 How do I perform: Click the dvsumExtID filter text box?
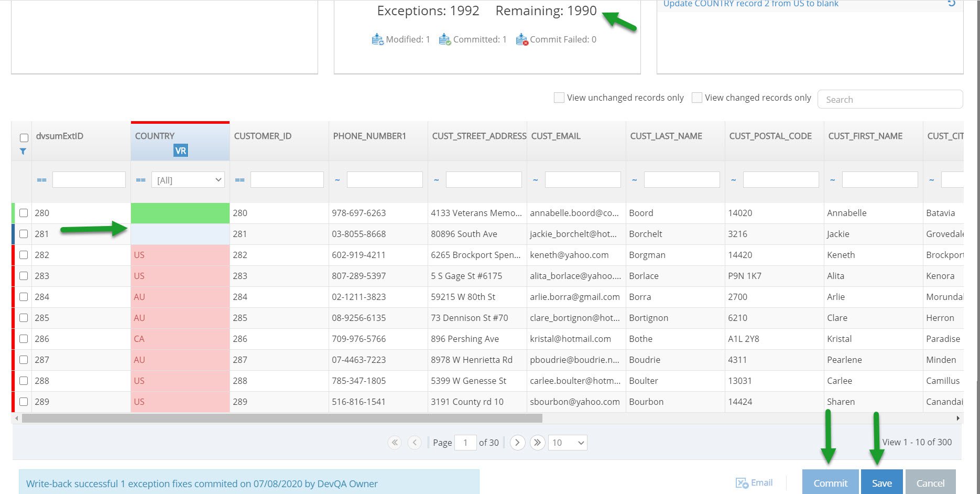click(89, 180)
